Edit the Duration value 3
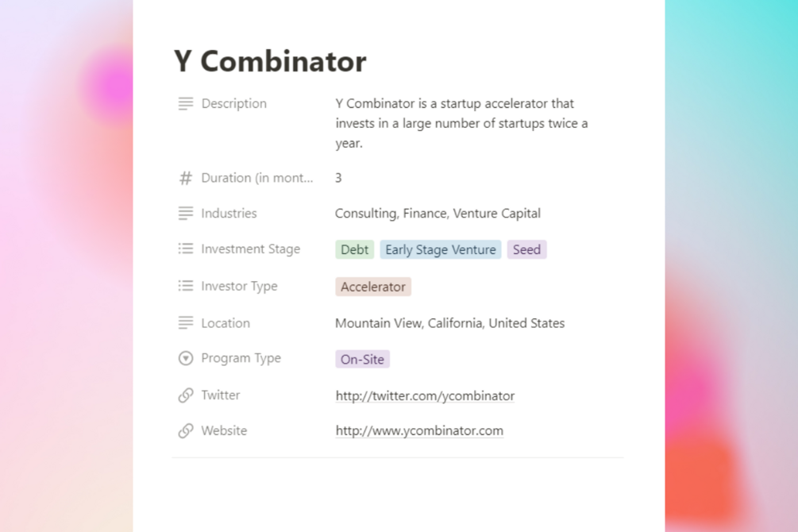 338,179
